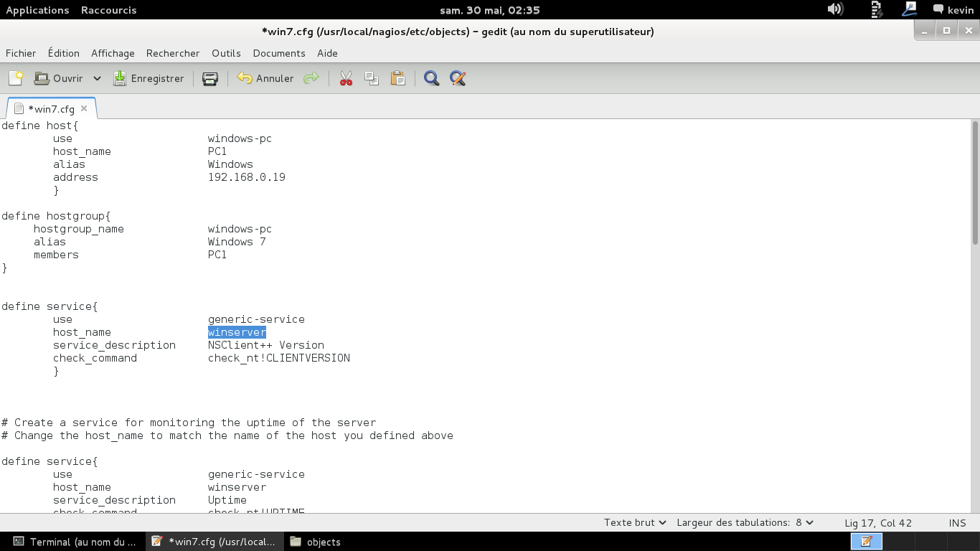Switch to Terminal window in taskbar
This screenshot has height=551, width=980.
click(x=75, y=542)
